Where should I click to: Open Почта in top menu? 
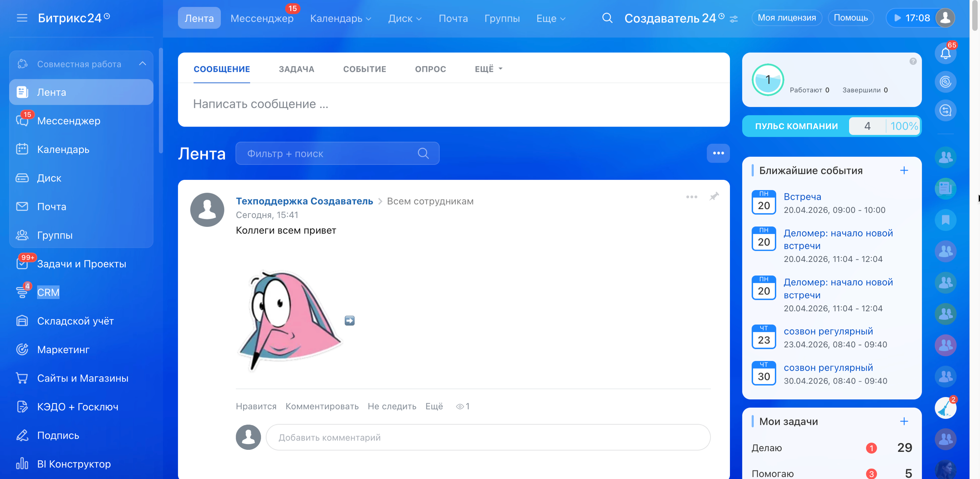453,18
